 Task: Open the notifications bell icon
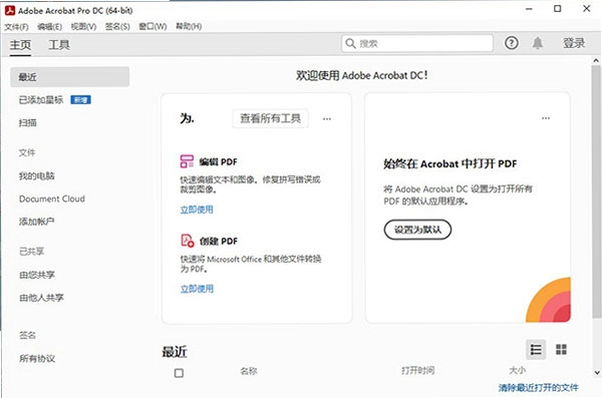coord(538,43)
